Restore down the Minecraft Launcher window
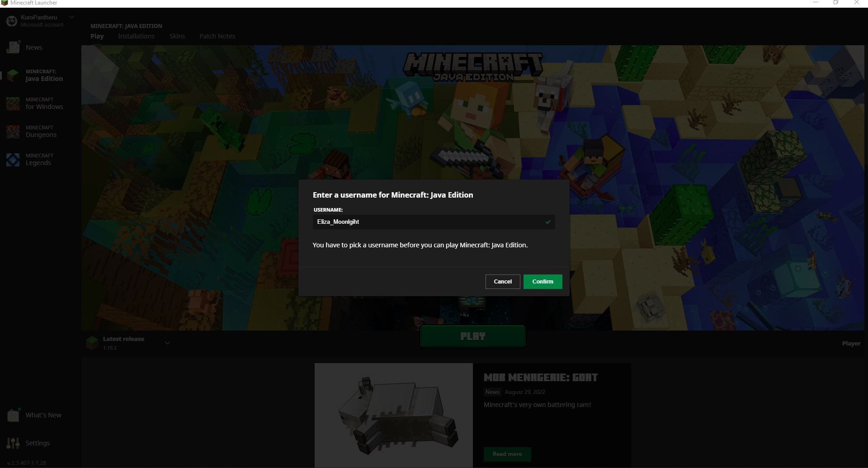Screen dimensions: 868x468 tap(836, 3)
